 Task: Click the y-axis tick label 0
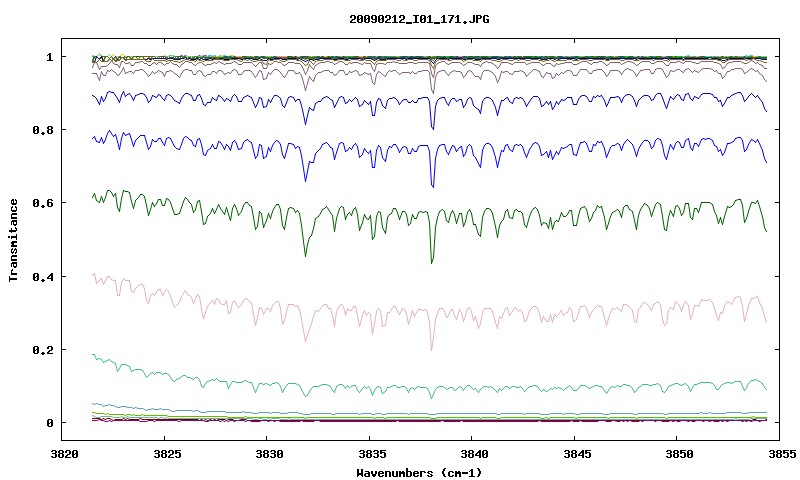(49, 423)
